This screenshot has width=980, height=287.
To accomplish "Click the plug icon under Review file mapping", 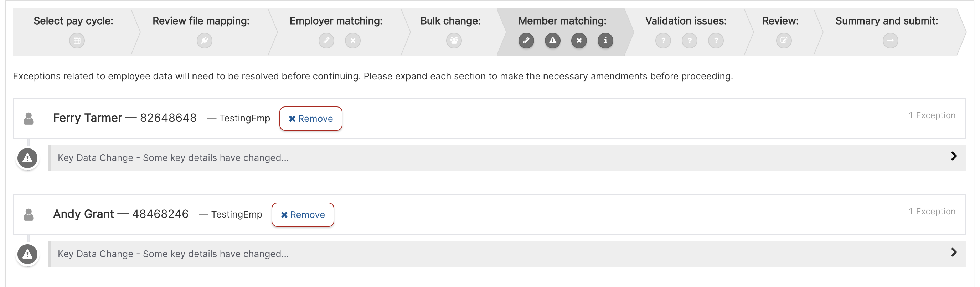I will point(204,40).
